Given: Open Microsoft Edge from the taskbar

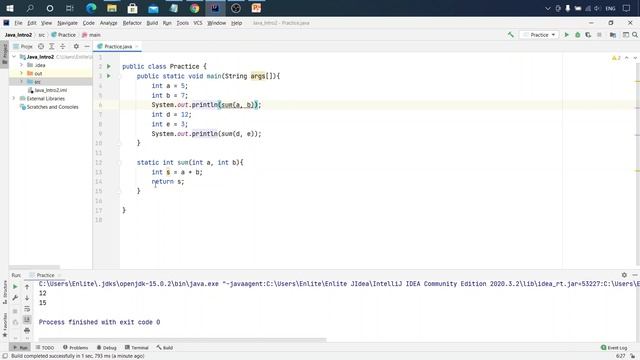Looking at the screenshot, I should [x=91, y=8].
